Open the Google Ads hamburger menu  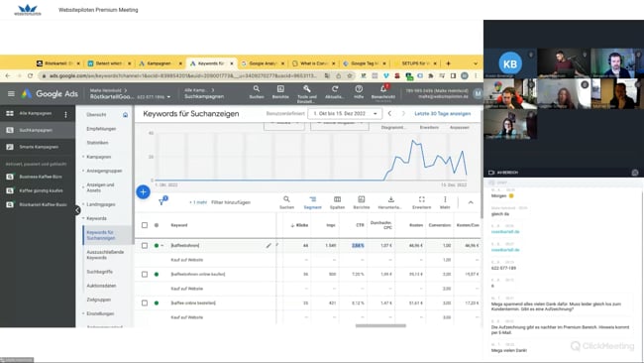coord(11,94)
